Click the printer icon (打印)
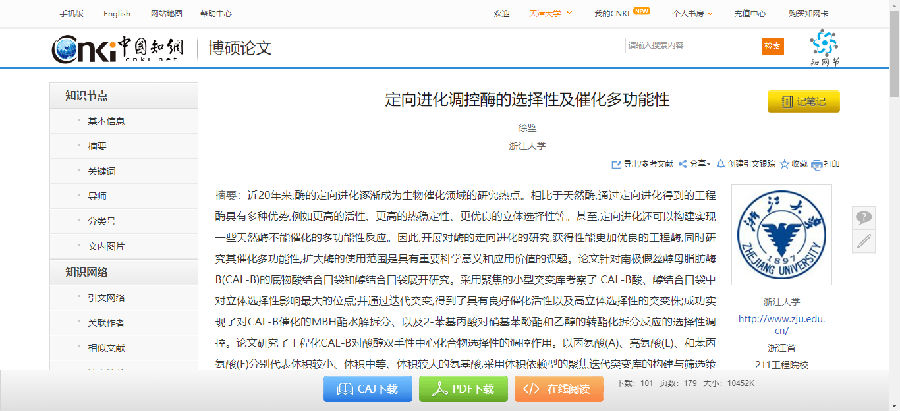This screenshot has height=411, width=900. [817, 165]
